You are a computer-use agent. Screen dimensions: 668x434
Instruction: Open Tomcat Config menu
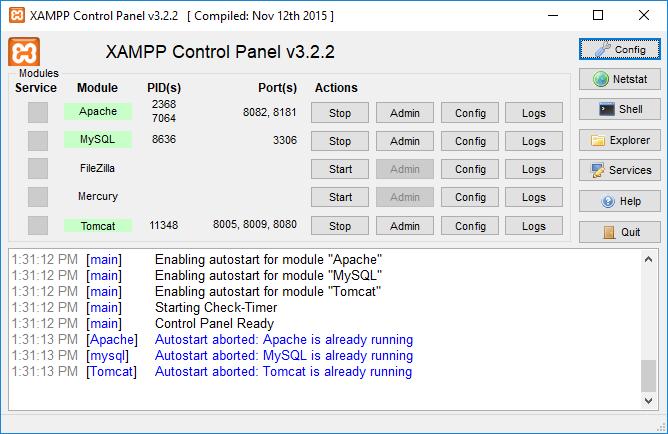pos(470,226)
